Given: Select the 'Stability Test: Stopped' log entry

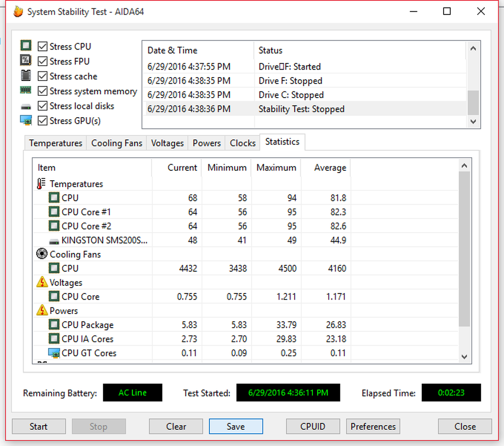Looking at the screenshot, I should pos(305,109).
